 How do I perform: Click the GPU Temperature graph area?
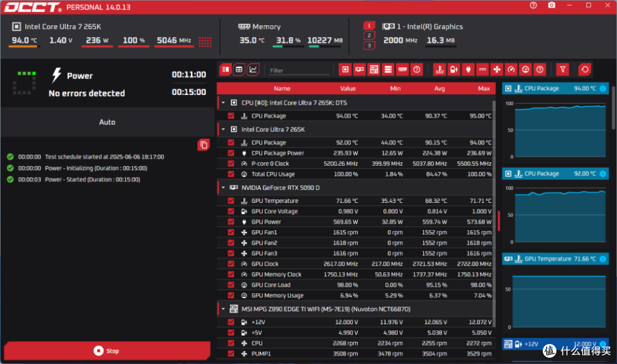click(559, 302)
